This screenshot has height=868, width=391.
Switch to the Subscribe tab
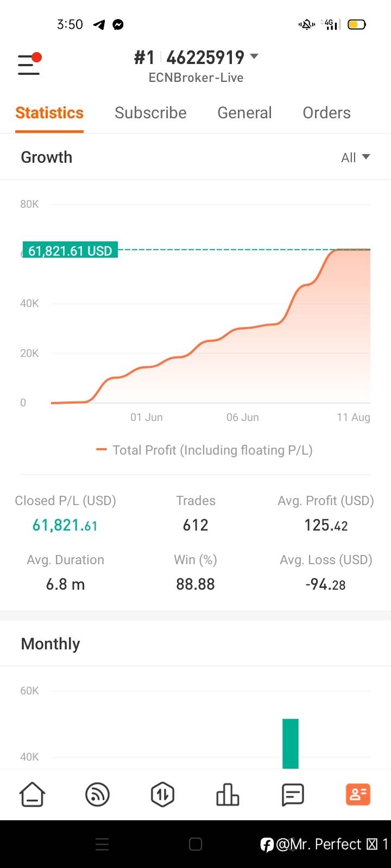(150, 113)
